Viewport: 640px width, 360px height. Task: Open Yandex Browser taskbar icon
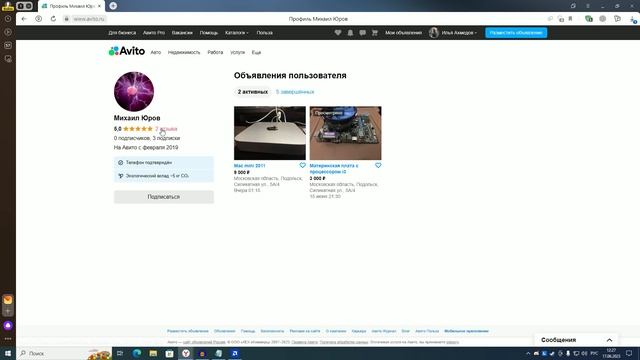pyautogui.click(x=186, y=353)
